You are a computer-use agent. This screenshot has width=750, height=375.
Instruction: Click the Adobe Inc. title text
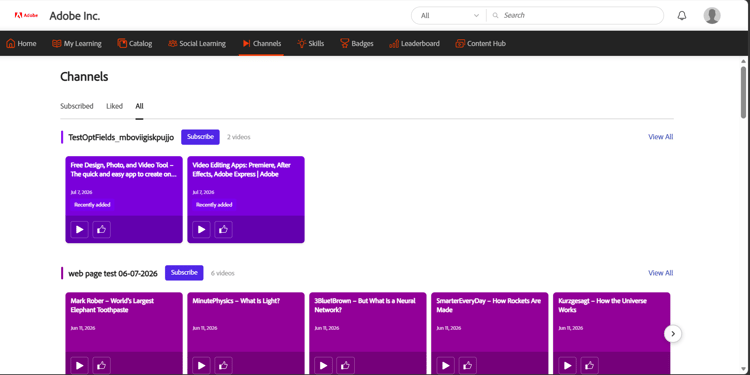point(75,16)
